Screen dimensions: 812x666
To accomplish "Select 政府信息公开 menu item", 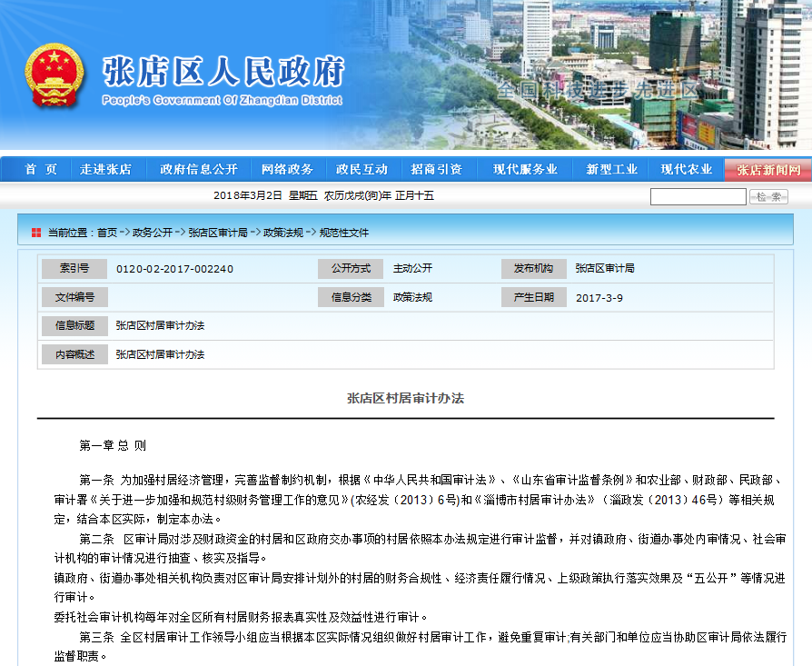I will (199, 170).
